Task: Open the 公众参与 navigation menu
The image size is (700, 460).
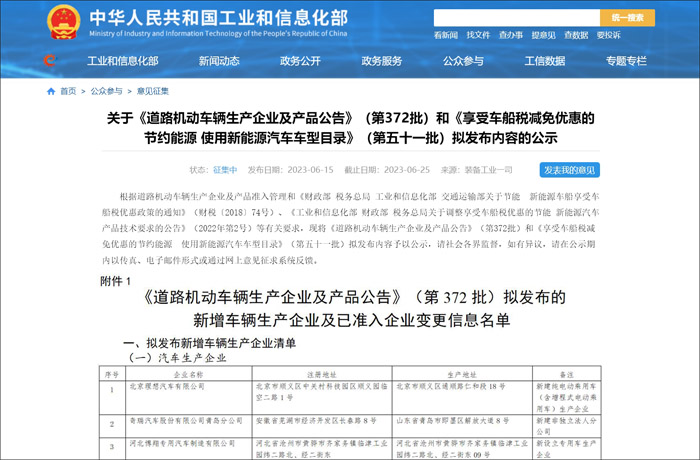Action: (x=463, y=61)
